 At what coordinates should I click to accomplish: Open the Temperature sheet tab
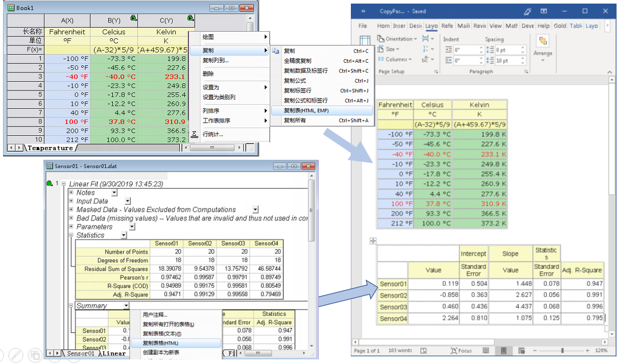point(50,148)
